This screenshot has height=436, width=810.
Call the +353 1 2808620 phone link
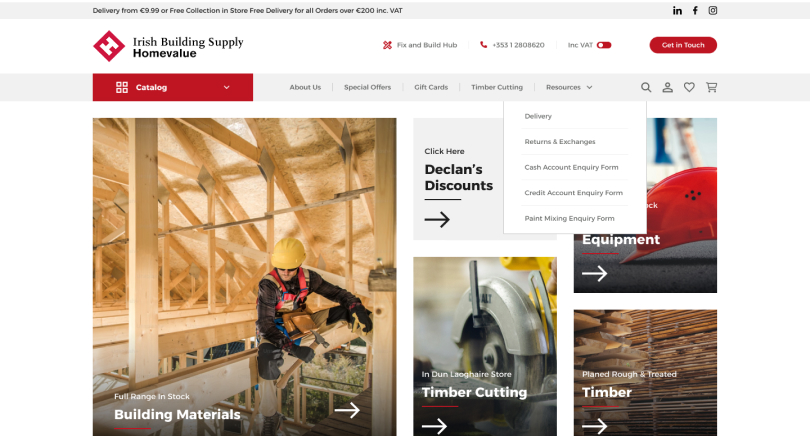pos(512,45)
